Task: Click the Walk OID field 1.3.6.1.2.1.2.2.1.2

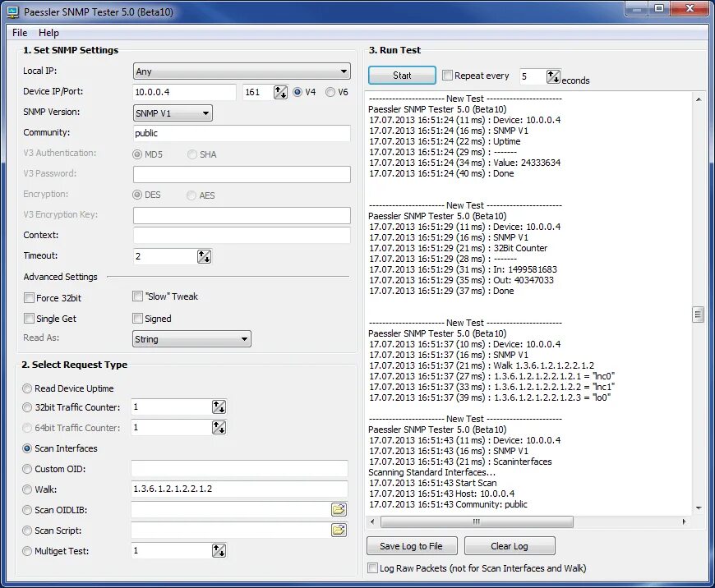Action: pos(239,489)
